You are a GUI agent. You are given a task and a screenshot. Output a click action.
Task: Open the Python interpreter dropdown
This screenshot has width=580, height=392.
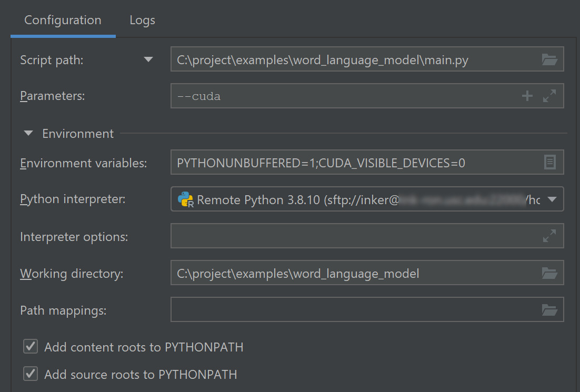[x=552, y=199]
